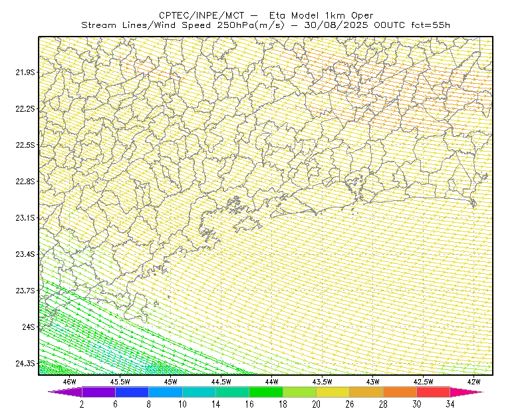Screen dimensions: 532x411
Task: Click the 42W longitude axis label
Action: pyautogui.click(x=473, y=382)
